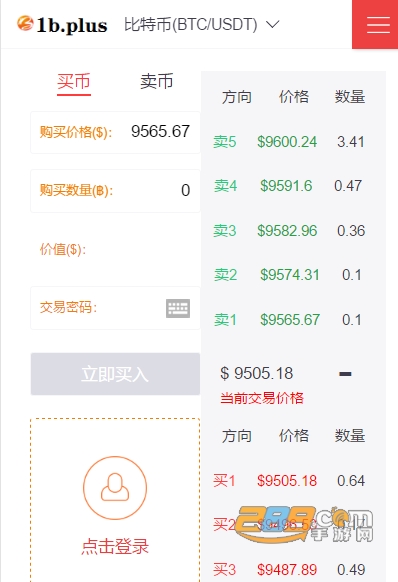Select sell order 卖1 at $9565.67
This screenshot has width=398, height=582.
coord(288,320)
